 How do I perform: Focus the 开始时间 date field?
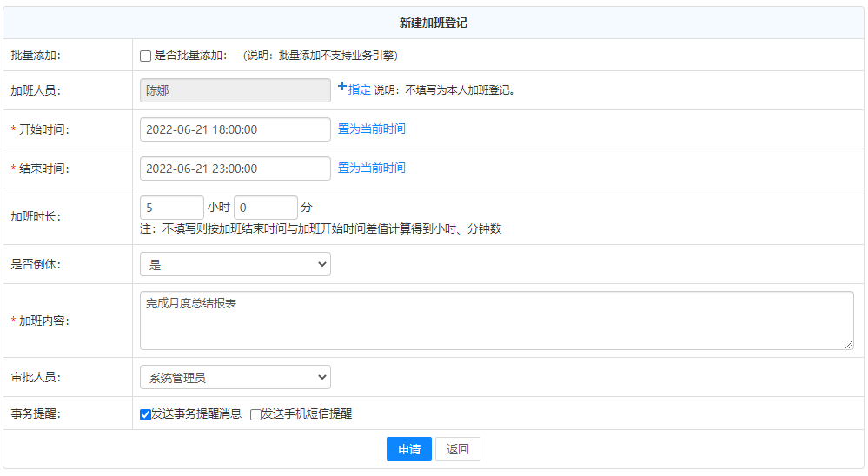click(235, 129)
